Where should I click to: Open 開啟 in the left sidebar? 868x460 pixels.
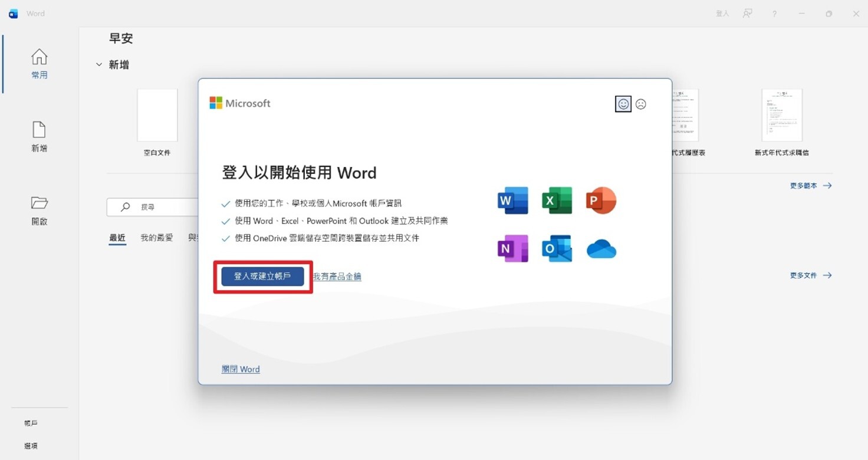pos(39,210)
